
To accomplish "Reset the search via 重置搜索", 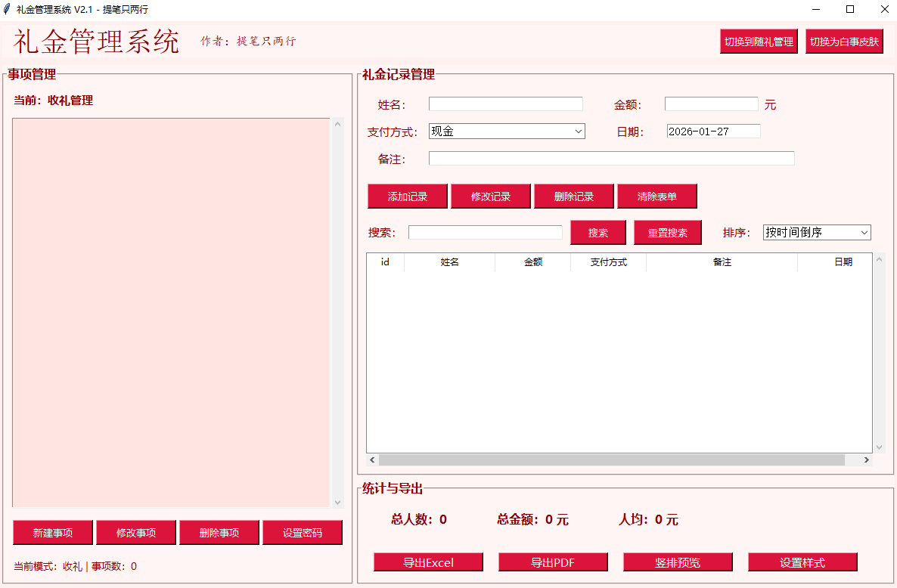I will pos(667,232).
